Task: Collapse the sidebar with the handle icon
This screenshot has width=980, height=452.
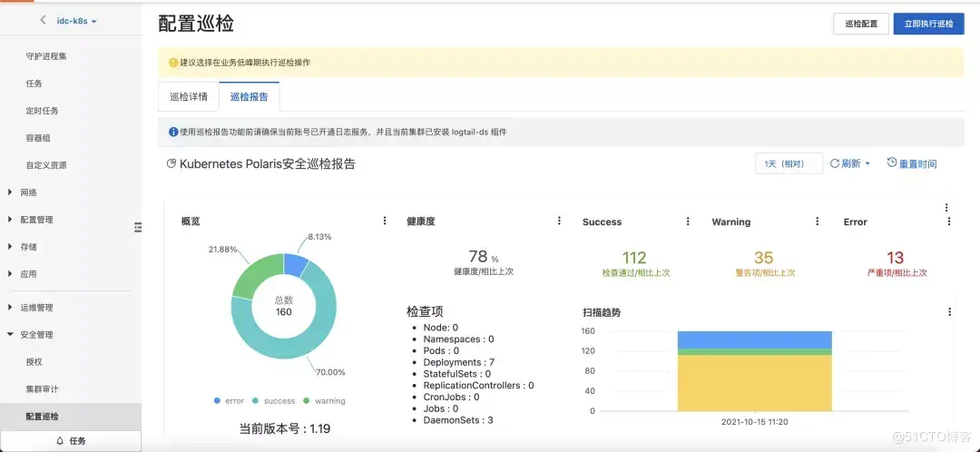Action: tap(138, 228)
